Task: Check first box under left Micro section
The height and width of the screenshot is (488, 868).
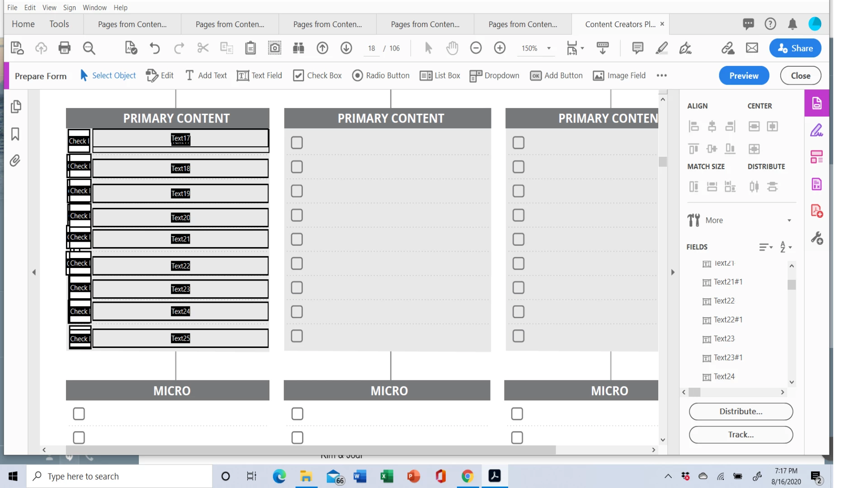Action: tap(79, 414)
